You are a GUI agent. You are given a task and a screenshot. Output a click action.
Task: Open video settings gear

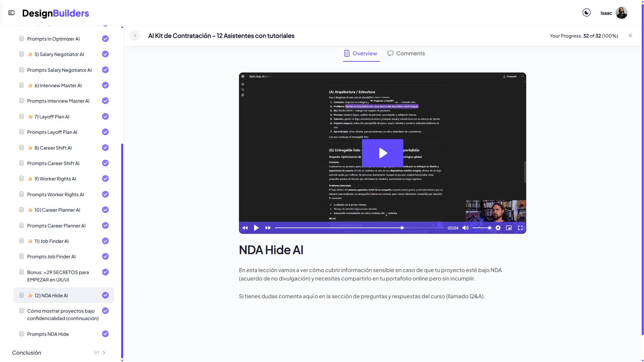pyautogui.click(x=498, y=228)
